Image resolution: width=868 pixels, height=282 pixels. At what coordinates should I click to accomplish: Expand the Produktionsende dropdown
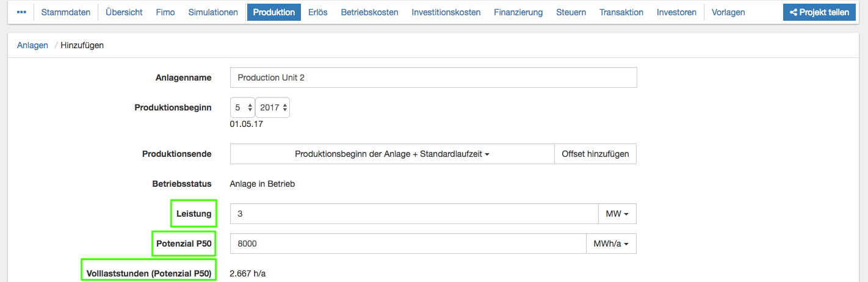392,154
